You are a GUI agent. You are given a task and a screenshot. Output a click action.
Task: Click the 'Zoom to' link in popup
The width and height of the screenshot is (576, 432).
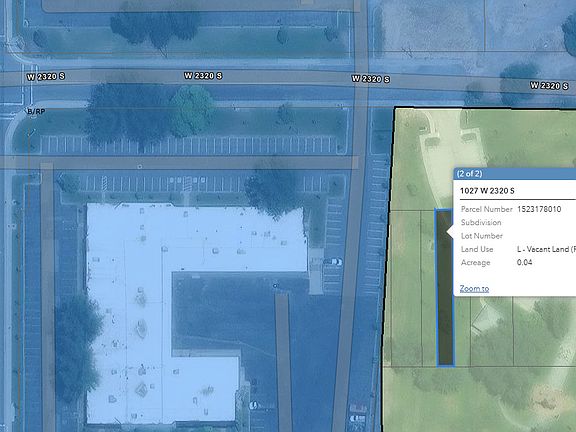point(474,289)
